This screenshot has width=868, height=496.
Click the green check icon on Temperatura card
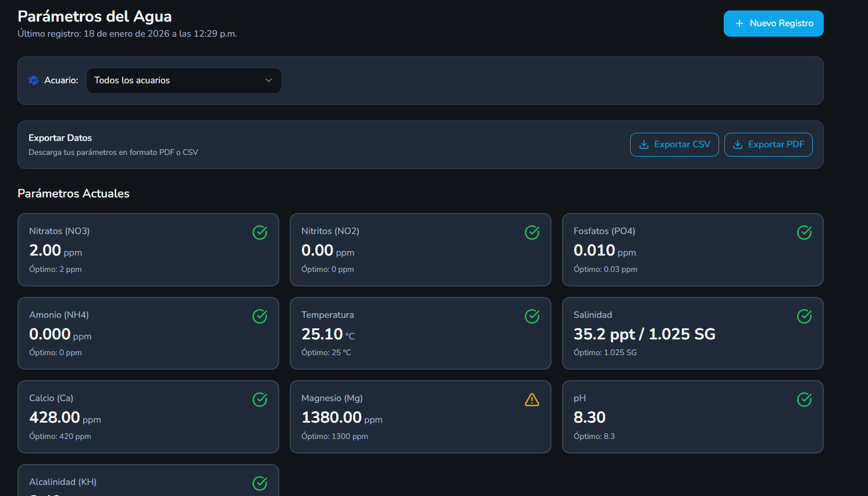coord(532,316)
